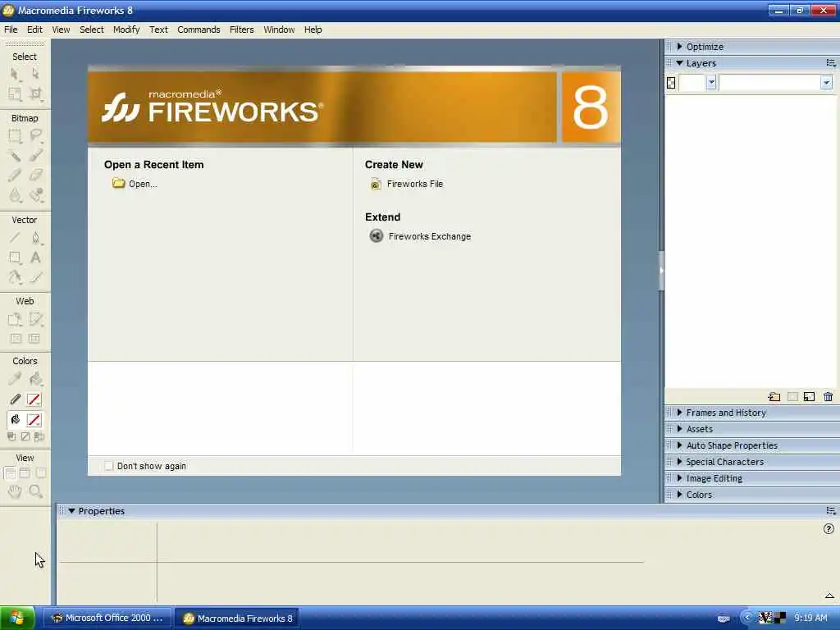Select the Crop tool
840x630 pixels.
[x=35, y=94]
